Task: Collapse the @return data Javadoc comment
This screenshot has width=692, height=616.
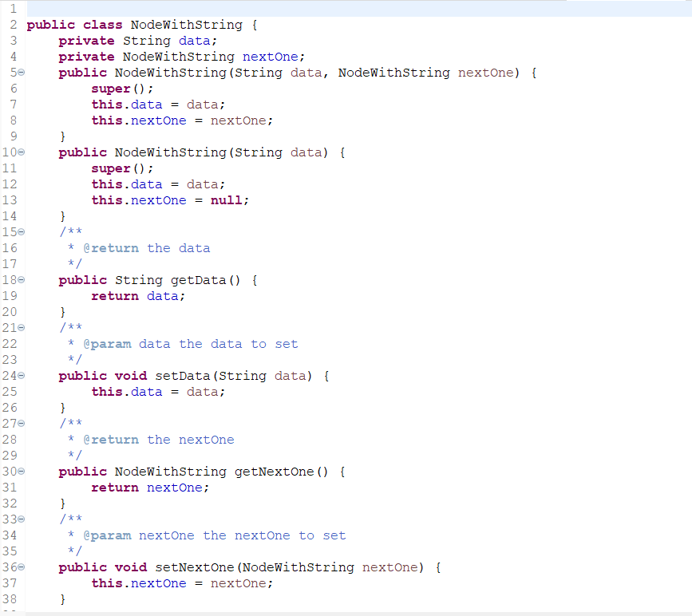Action: [x=21, y=231]
